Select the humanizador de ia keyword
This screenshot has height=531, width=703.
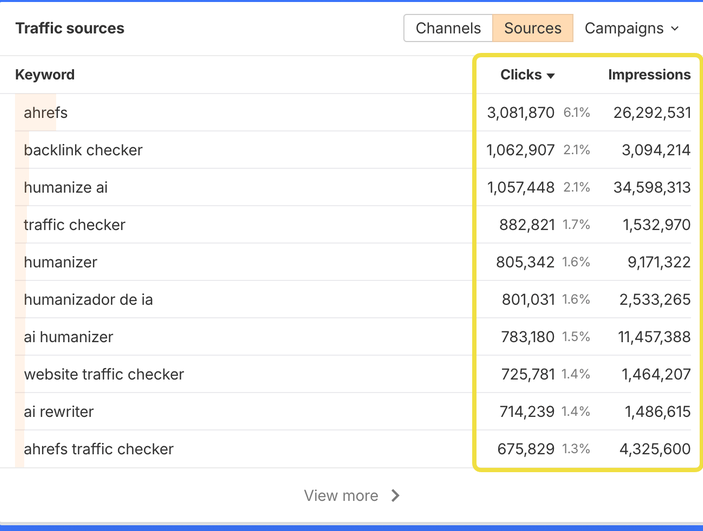point(88,300)
